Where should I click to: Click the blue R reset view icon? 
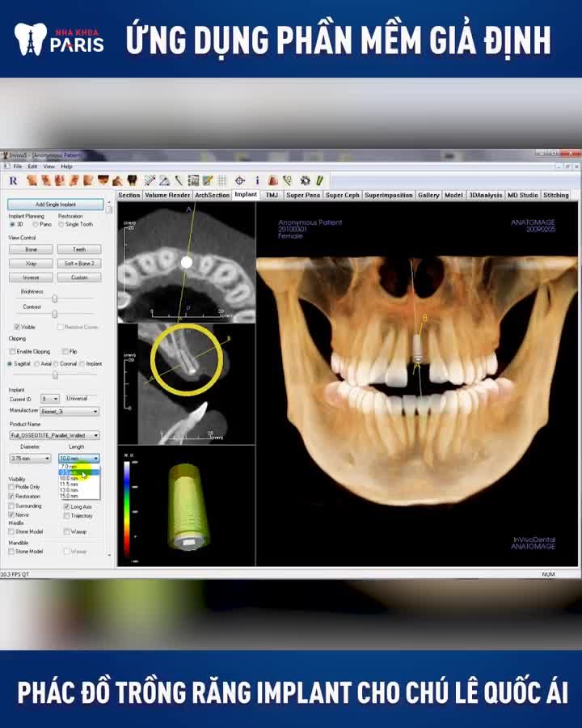click(x=14, y=180)
